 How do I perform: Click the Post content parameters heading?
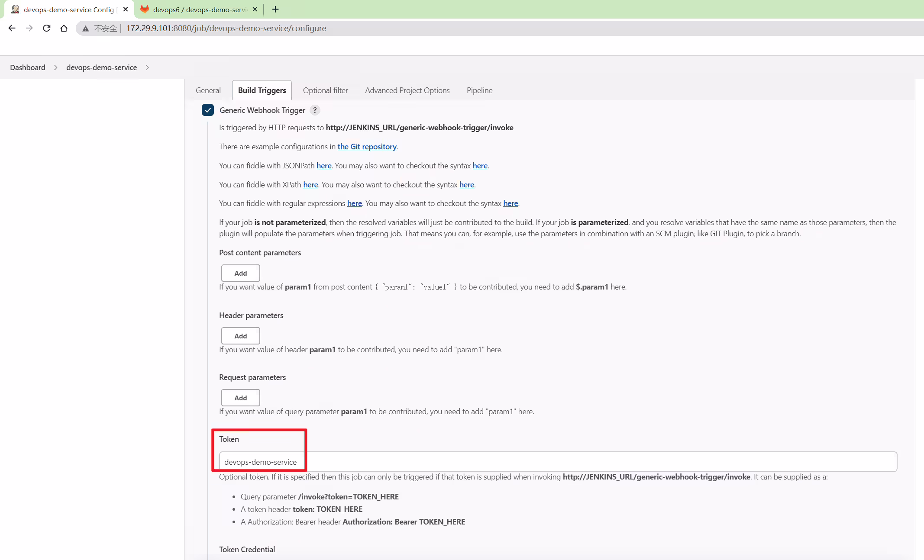[260, 252]
